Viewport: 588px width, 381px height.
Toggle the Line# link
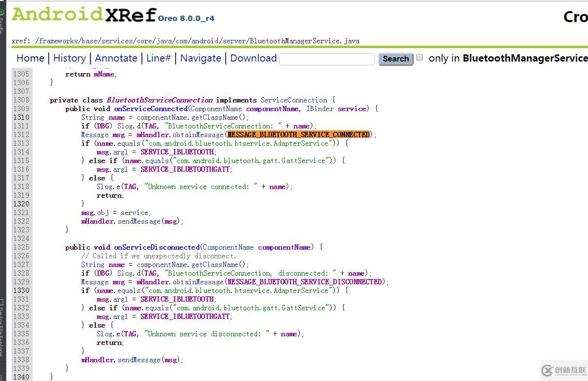(x=158, y=58)
